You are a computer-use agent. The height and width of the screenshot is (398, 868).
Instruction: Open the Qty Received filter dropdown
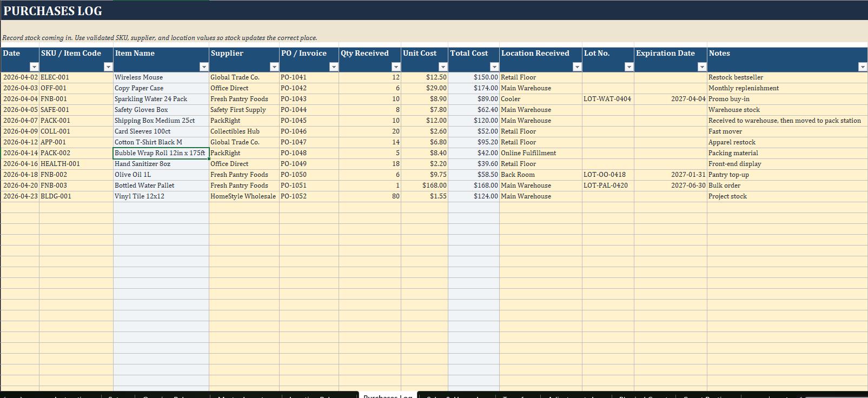click(396, 67)
